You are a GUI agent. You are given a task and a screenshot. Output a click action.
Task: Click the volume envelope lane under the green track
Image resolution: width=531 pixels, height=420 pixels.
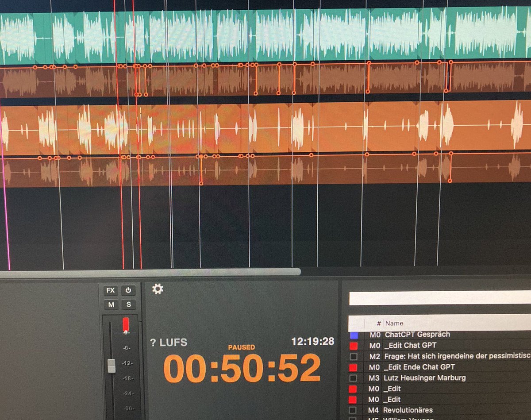[x=265, y=81]
